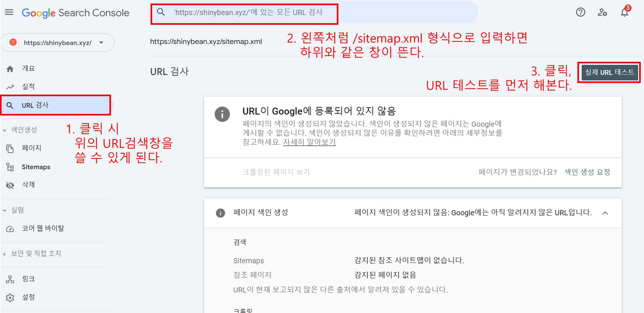This screenshot has width=644, height=313.
Task: Click the text 감지된 참조 사이트맵이 없습니다.
Action: click(409, 260)
